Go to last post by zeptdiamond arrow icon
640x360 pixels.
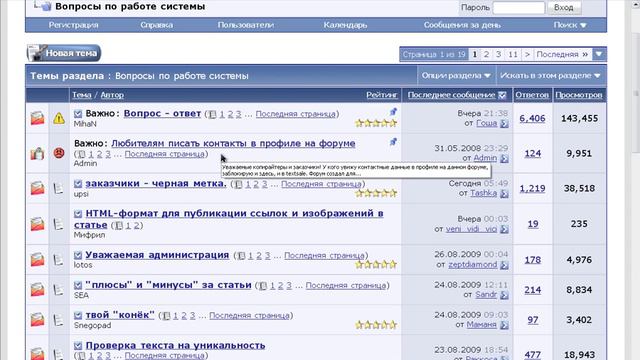point(504,265)
